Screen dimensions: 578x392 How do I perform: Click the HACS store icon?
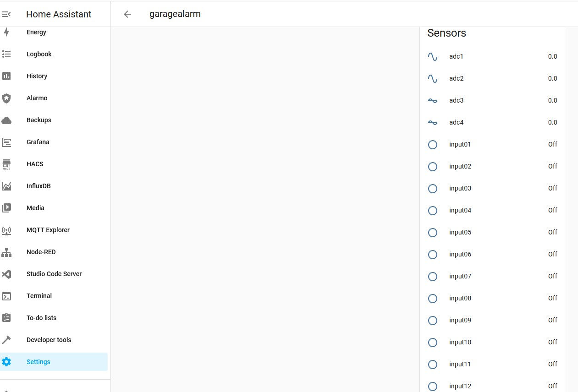click(x=6, y=164)
